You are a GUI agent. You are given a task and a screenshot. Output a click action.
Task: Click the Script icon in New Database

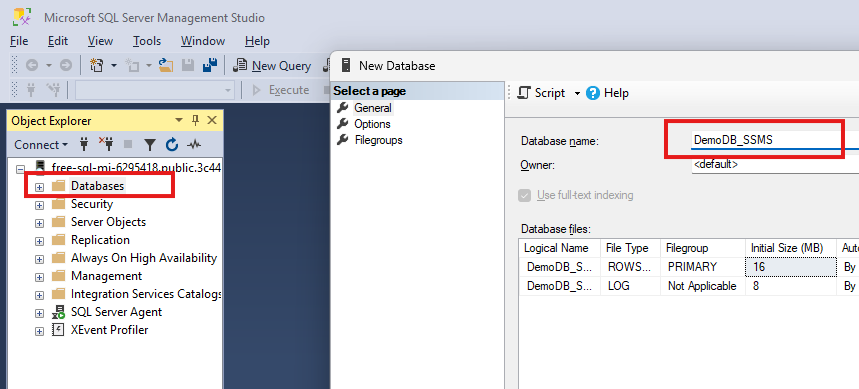click(524, 93)
